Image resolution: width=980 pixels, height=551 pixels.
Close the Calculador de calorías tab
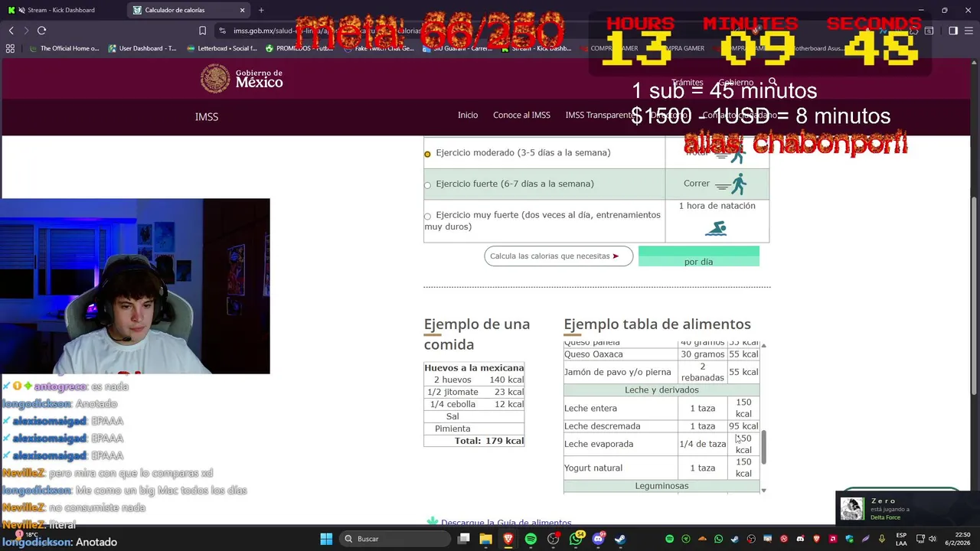click(243, 10)
